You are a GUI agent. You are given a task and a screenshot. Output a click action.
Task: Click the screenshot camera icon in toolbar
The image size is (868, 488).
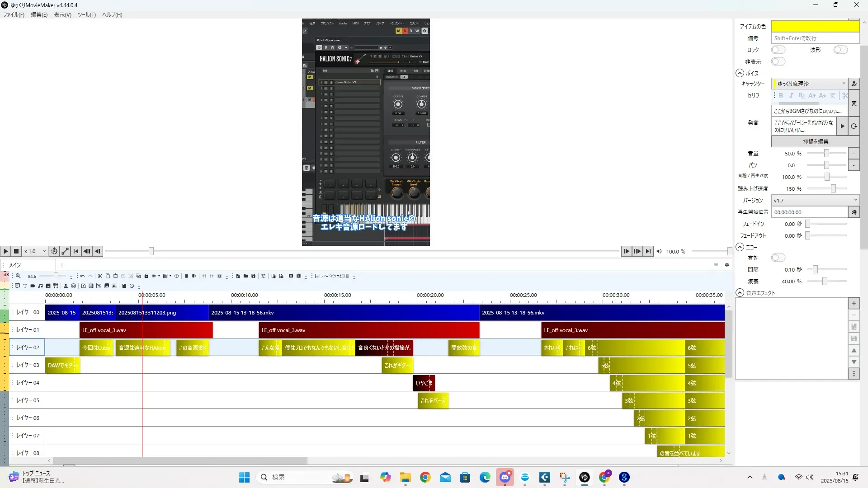tap(291, 276)
